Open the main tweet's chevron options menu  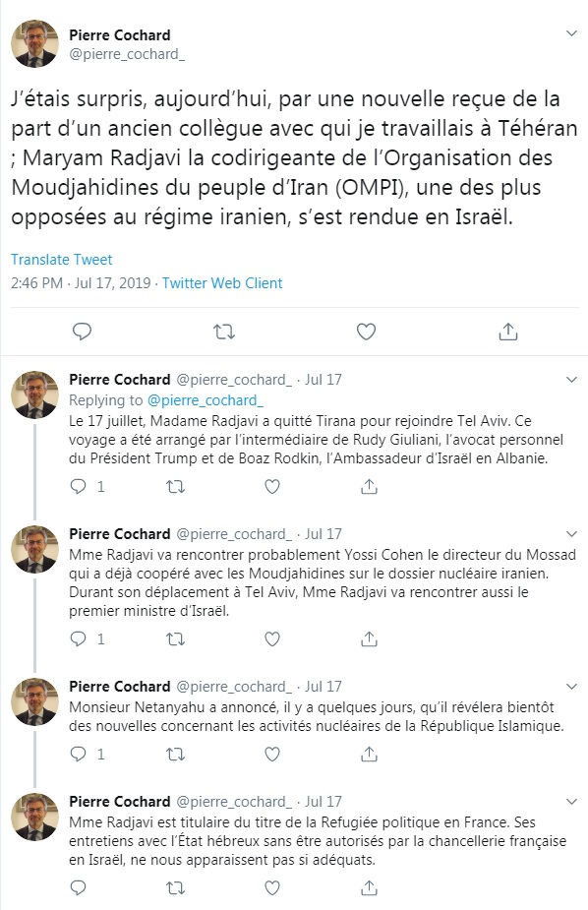pyautogui.click(x=571, y=33)
